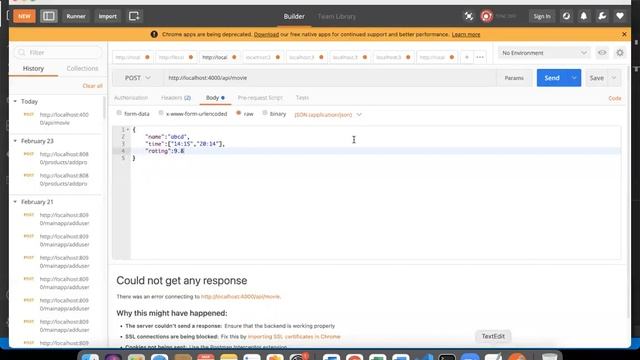The height and width of the screenshot is (360, 640).
Task: Open the JSON (application/json) type dropdown
Action: click(328, 115)
